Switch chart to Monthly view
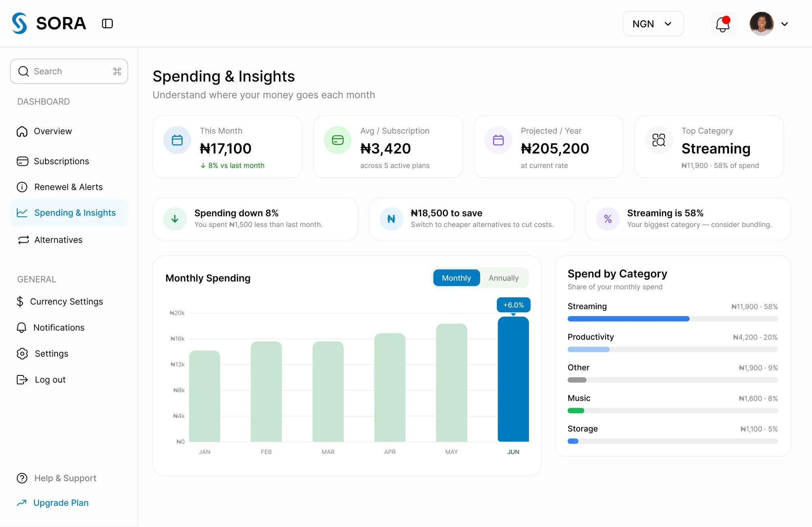 [456, 278]
